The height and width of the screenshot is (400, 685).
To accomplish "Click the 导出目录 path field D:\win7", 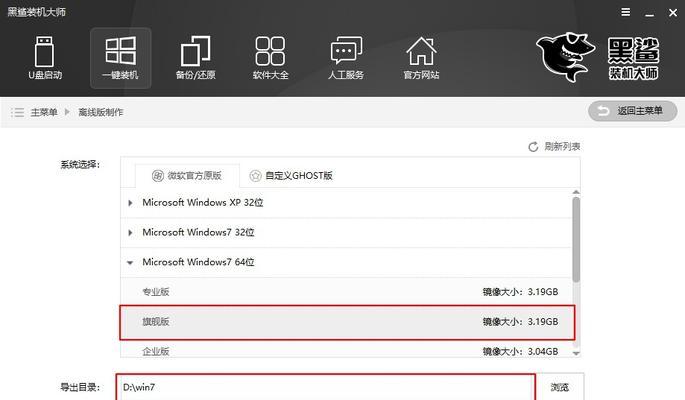I will [325, 387].
